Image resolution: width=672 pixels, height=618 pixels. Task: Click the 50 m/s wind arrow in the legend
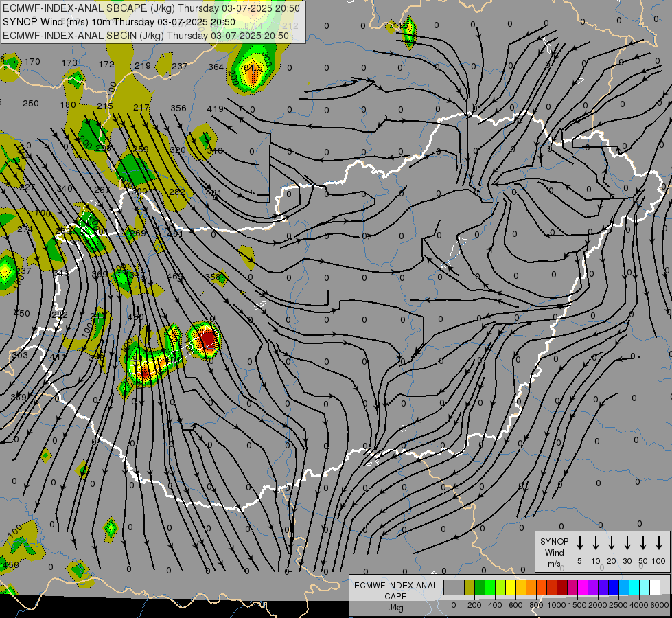tap(643, 543)
